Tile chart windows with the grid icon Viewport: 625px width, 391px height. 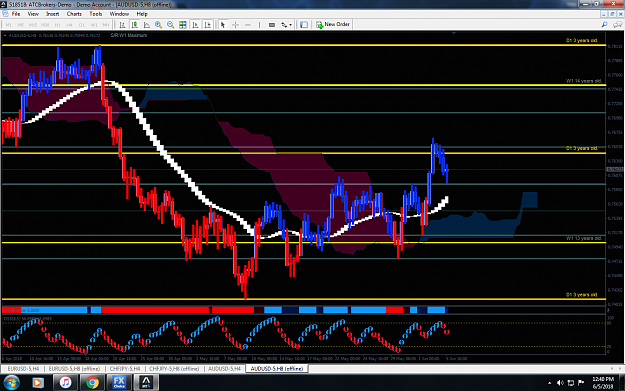click(x=183, y=25)
